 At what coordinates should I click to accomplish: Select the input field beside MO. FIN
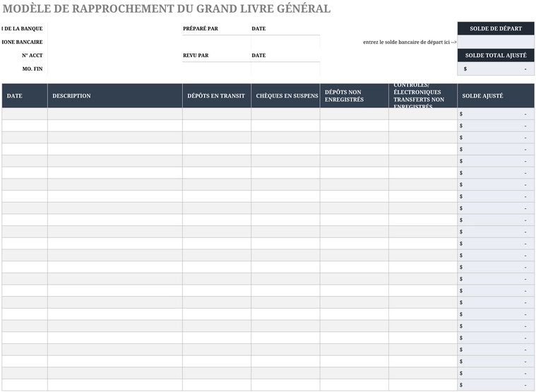pos(115,69)
